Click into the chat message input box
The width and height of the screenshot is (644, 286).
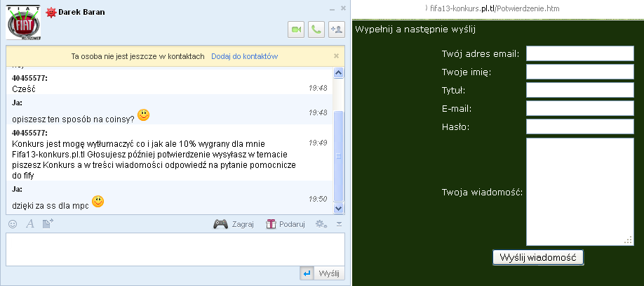175,249
